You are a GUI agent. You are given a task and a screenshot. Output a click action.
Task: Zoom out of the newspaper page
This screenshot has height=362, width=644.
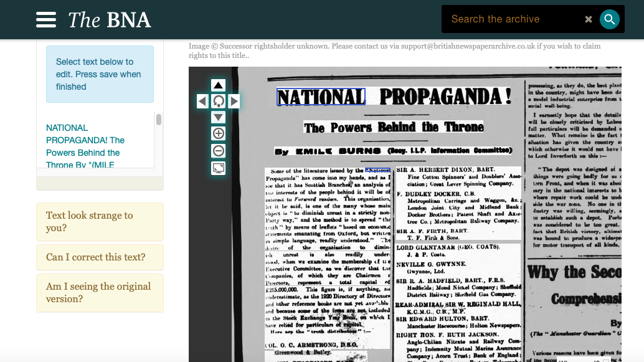[x=218, y=151]
